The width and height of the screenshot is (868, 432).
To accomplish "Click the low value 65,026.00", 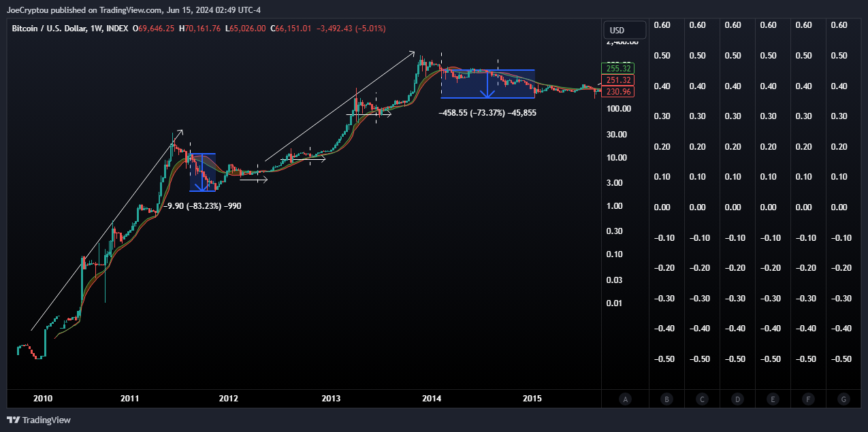I will click(247, 29).
